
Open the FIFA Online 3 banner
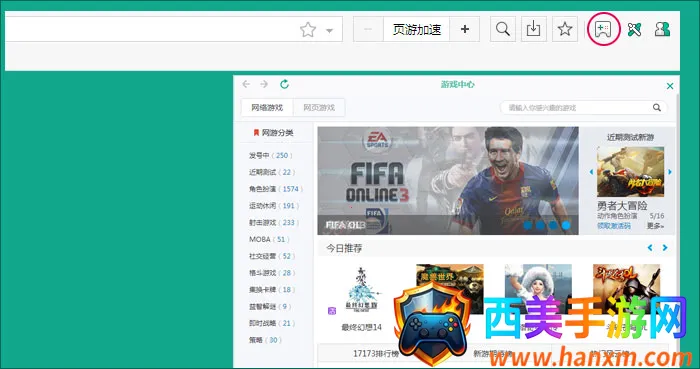click(448, 181)
